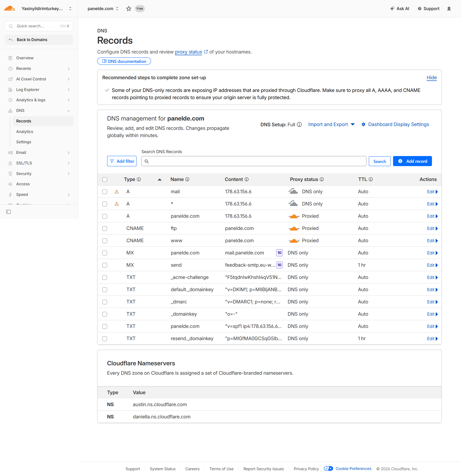Screen dimensions: 461x476
Task: Open the DNS documentation link
Action: pos(124,61)
